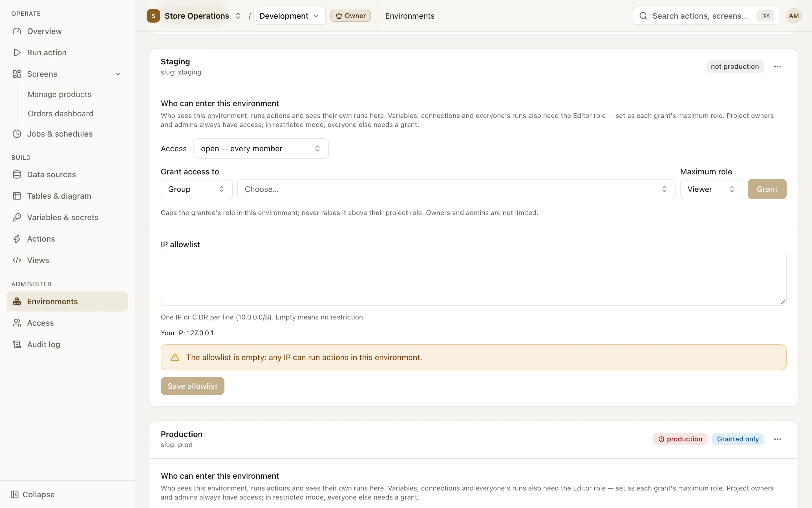Open Jobs & schedules clock icon

coord(17,134)
